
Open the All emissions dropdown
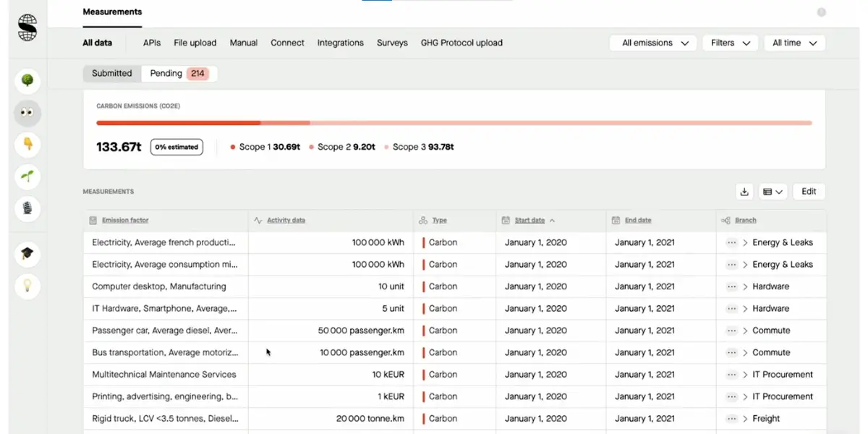pyautogui.click(x=652, y=43)
